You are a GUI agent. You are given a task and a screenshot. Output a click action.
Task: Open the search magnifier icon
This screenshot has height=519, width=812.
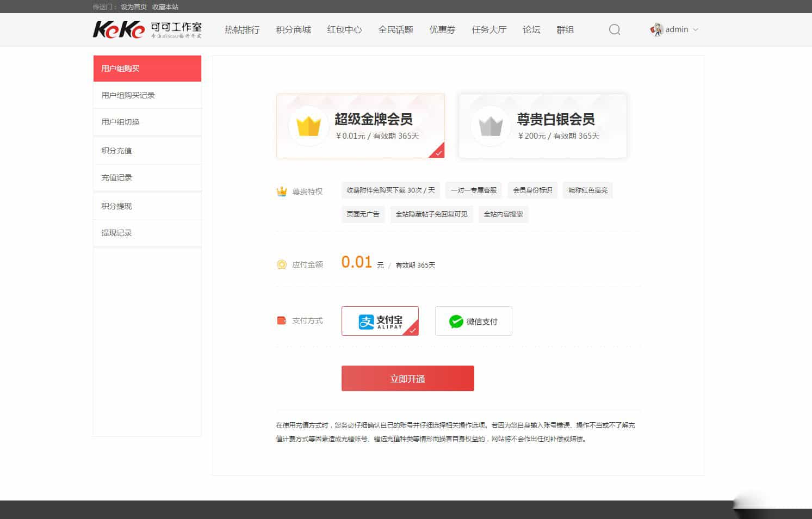(x=615, y=29)
